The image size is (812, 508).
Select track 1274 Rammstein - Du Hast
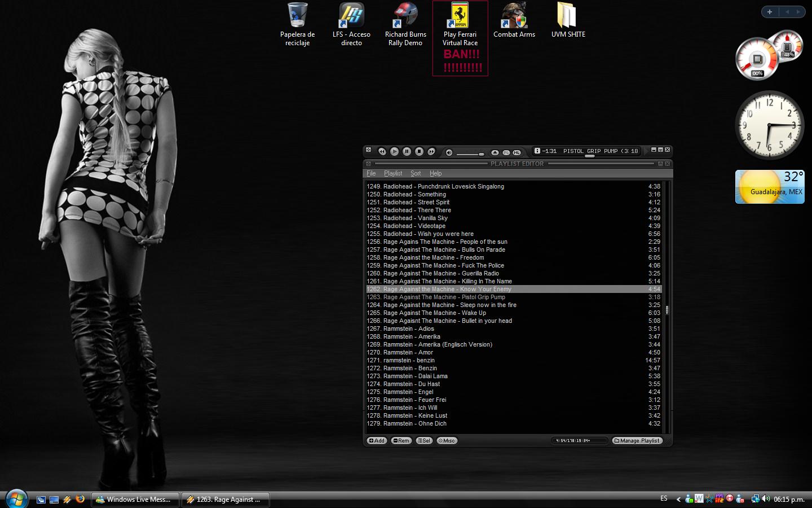tap(513, 384)
